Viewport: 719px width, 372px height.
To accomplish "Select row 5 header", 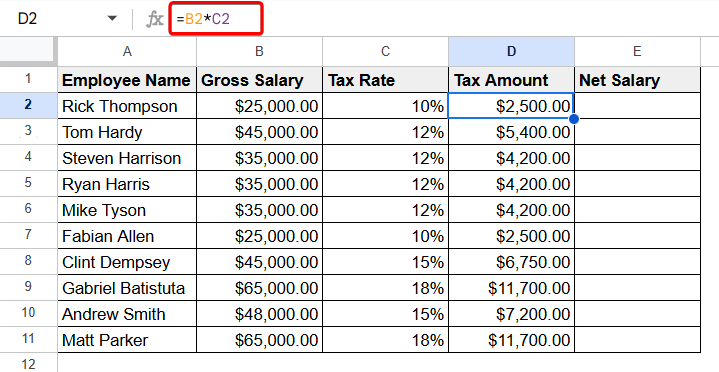I will click(x=28, y=183).
